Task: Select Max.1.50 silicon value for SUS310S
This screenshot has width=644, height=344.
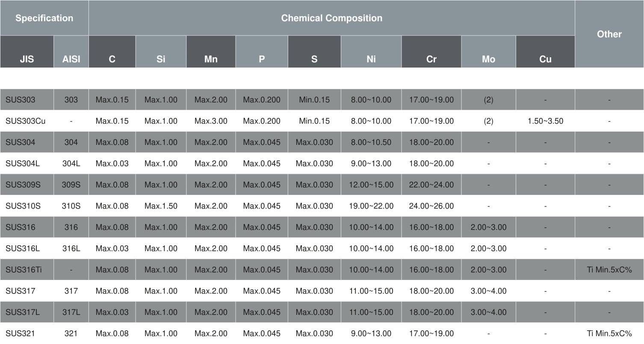Action: [161, 206]
